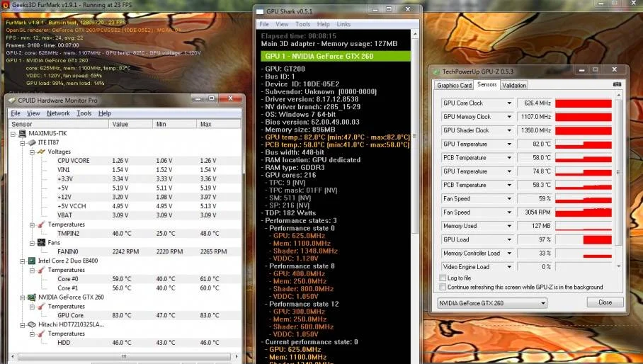643x364 pixels.
Task: Open GPU Shark Help menu
Action: click(323, 24)
